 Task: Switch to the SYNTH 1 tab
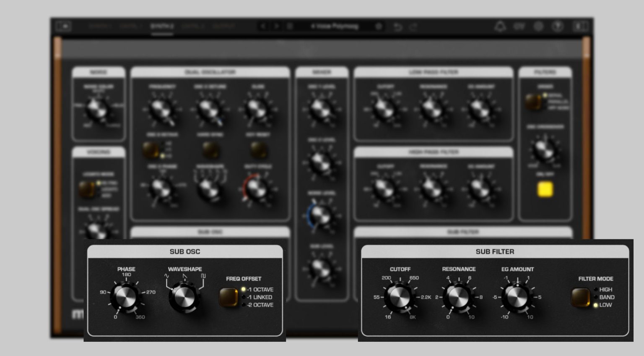pos(101,26)
